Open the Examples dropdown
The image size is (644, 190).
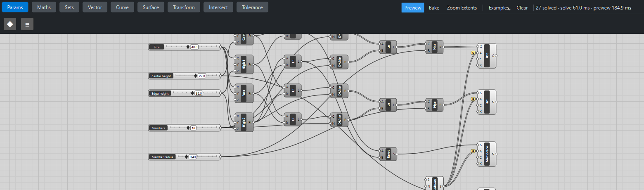click(499, 7)
